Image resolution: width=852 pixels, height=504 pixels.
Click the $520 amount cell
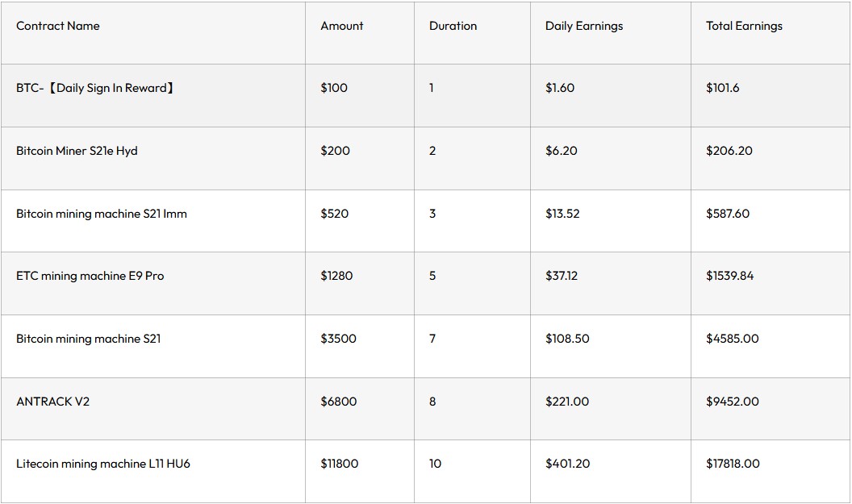[x=334, y=214]
